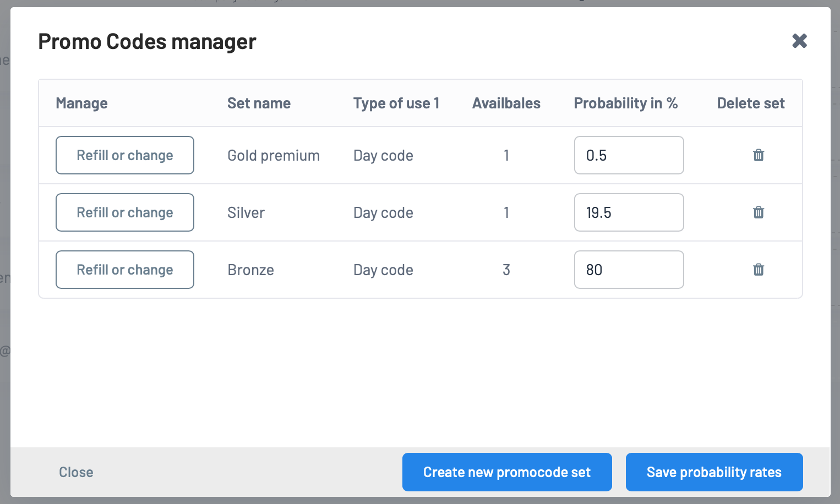Create new promocode set

coord(507,472)
